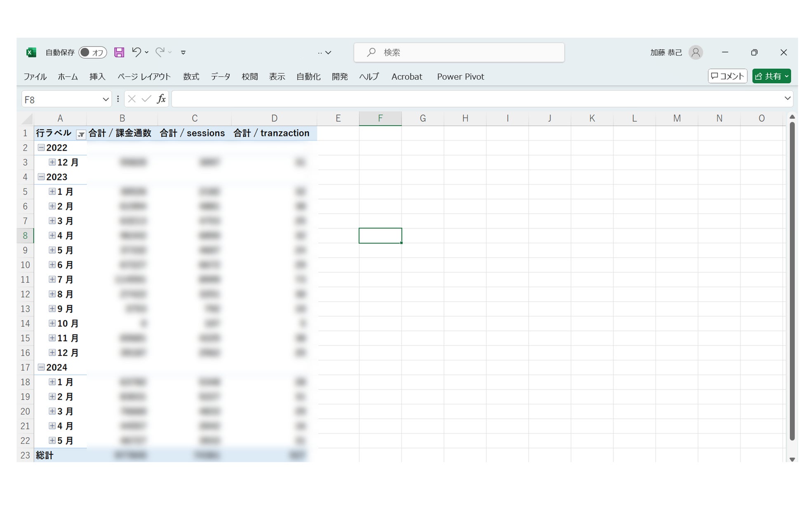Image resolution: width=804 pixels, height=532 pixels.
Task: Expand the formula bar chevron
Action: [x=787, y=98]
